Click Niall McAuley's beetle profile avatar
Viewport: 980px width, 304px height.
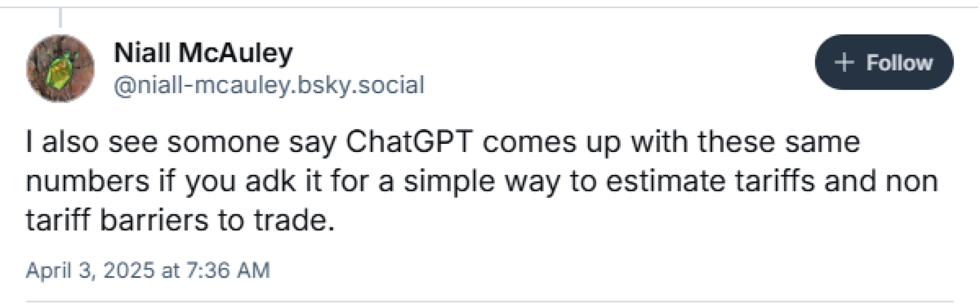click(x=60, y=68)
